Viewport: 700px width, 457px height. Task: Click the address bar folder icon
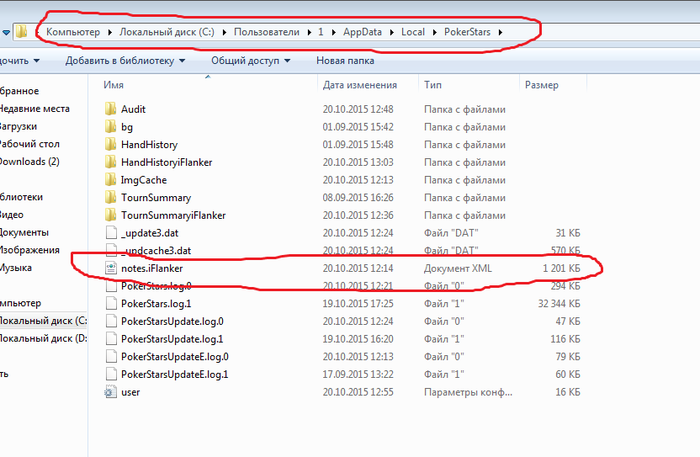pos(21,32)
